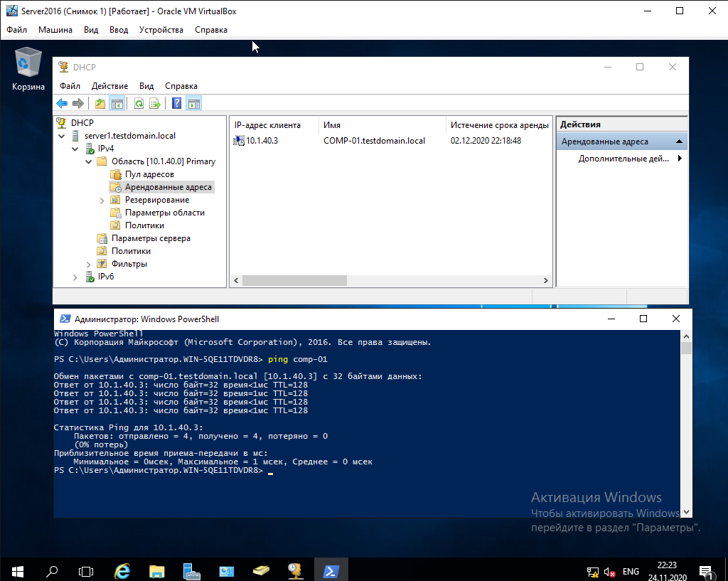Click the Back arrow in DHCP toolbar

62,103
